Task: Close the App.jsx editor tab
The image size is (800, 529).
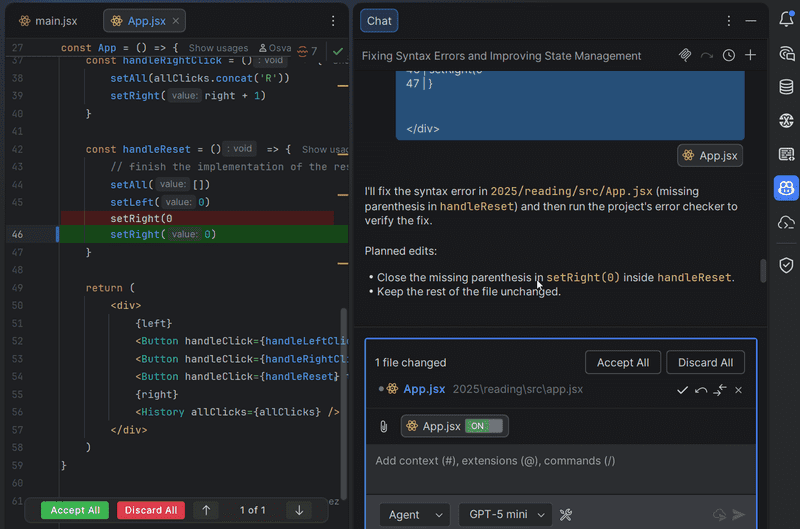Action: [176, 20]
